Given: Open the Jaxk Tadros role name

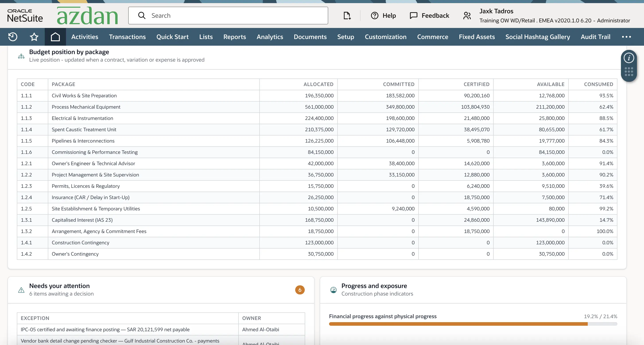Looking at the screenshot, I should [496, 11].
